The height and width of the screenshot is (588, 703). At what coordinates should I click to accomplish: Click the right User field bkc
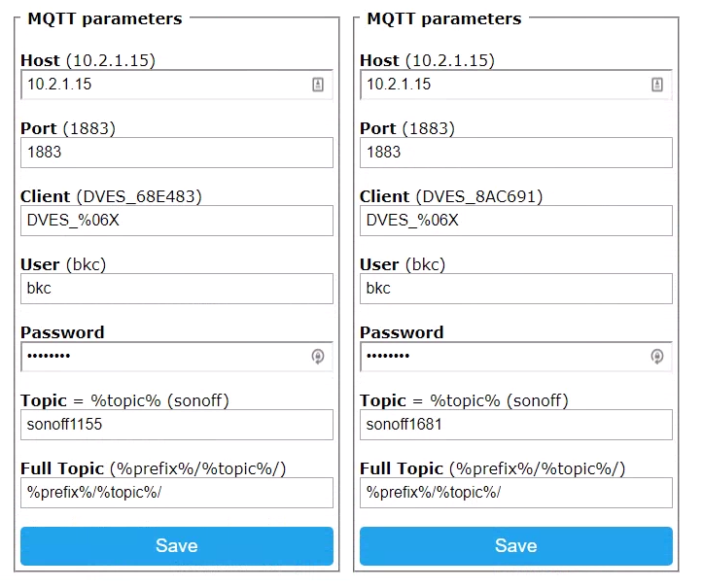516,289
